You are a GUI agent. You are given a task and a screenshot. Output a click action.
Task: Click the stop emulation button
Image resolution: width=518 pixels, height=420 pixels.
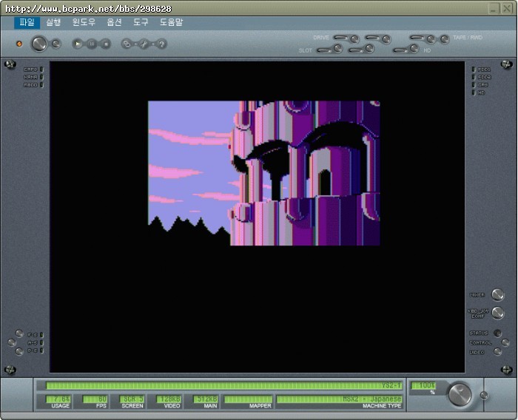[x=105, y=44]
